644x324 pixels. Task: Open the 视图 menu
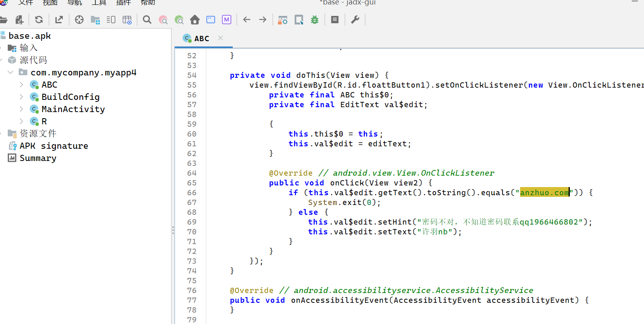[x=50, y=2]
